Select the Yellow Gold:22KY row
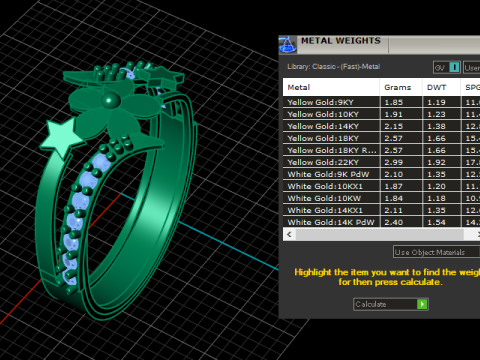The image size is (480, 360). [381, 162]
